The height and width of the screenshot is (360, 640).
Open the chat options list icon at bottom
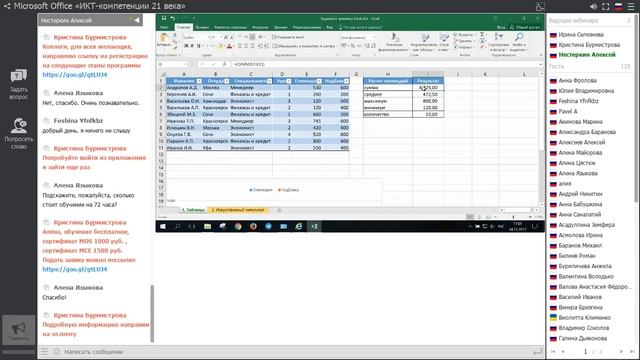[x=44, y=352]
